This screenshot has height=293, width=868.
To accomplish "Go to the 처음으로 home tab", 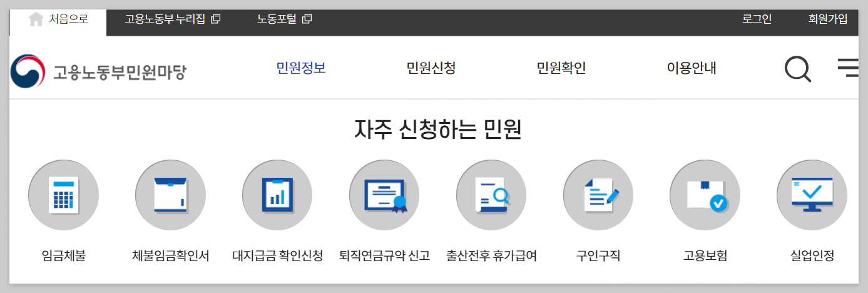I will pos(58,23).
